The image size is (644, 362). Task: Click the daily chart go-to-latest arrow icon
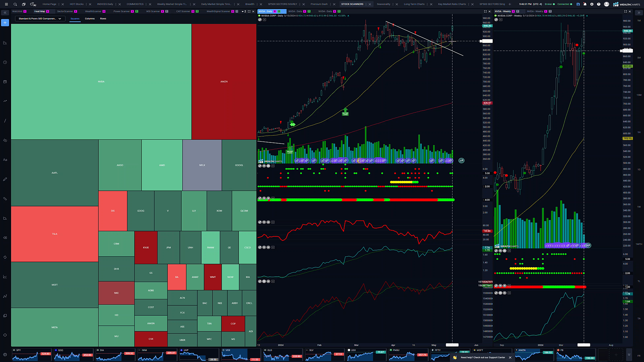coord(462,161)
